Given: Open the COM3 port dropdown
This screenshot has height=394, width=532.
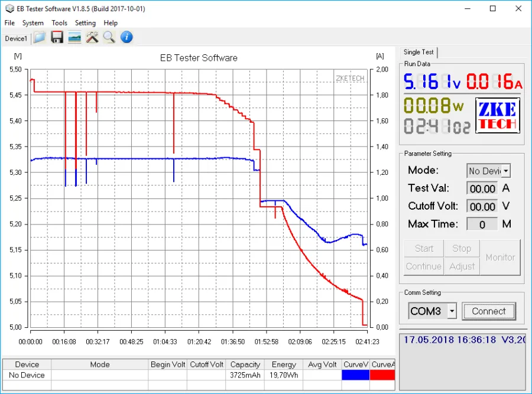Looking at the screenshot, I should 452,311.
